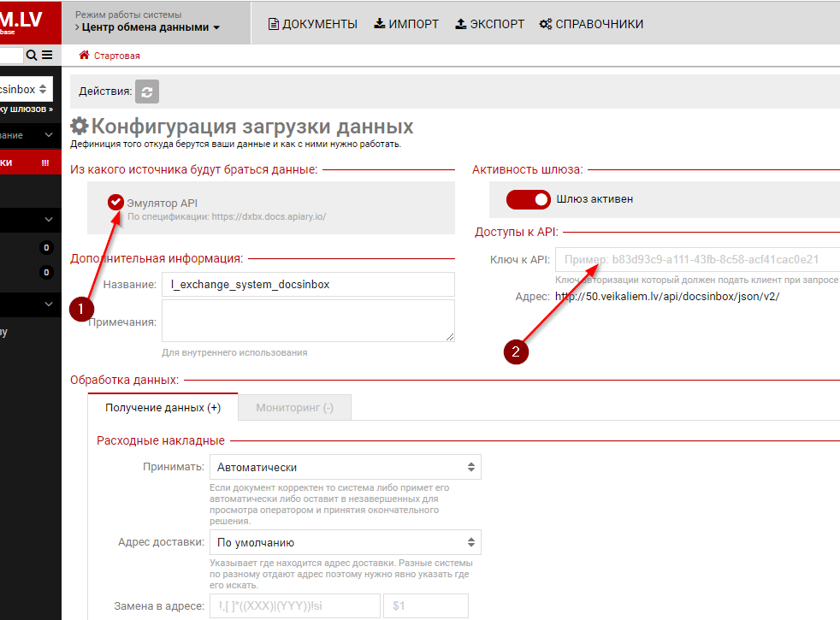Click the ДОКУМЕНТЫ document icon

[x=274, y=24]
